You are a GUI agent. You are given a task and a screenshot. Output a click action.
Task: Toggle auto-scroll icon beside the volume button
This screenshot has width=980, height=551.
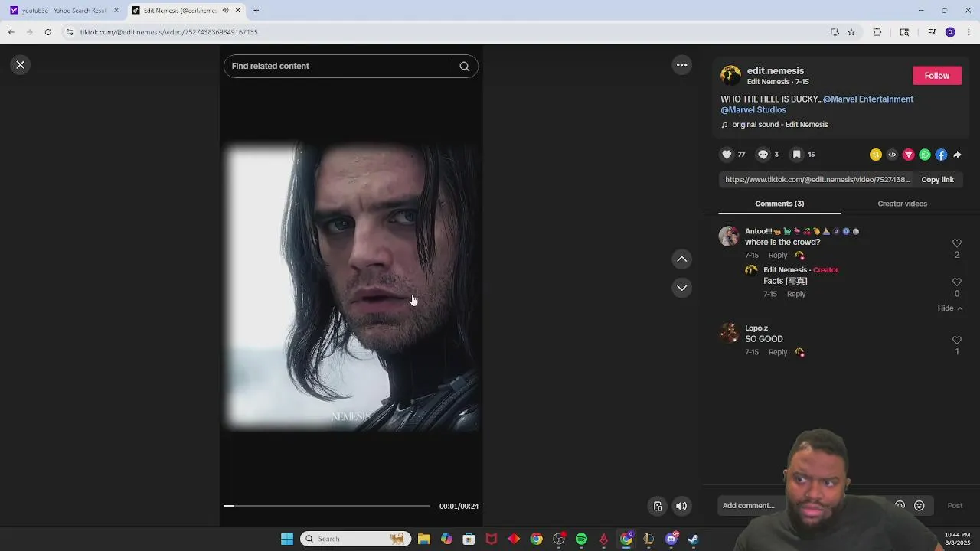(657, 507)
